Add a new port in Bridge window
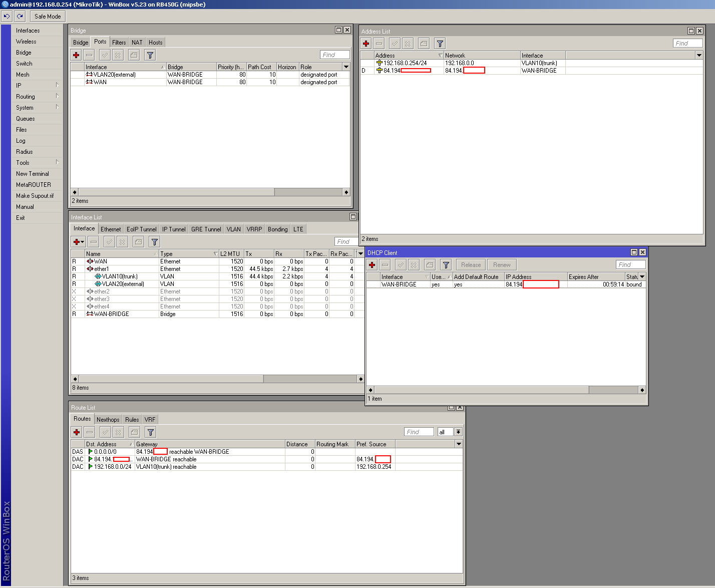The image size is (715, 588). point(76,55)
